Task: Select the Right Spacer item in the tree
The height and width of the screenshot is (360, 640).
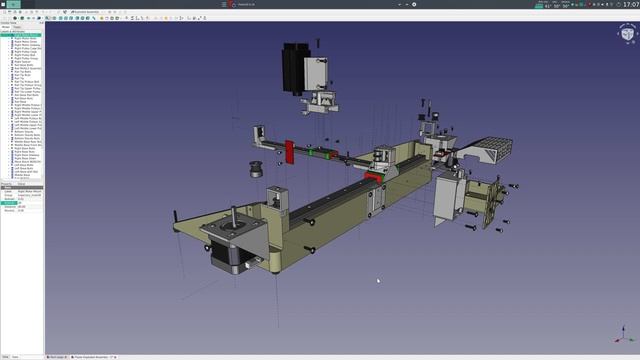Action: [22, 62]
